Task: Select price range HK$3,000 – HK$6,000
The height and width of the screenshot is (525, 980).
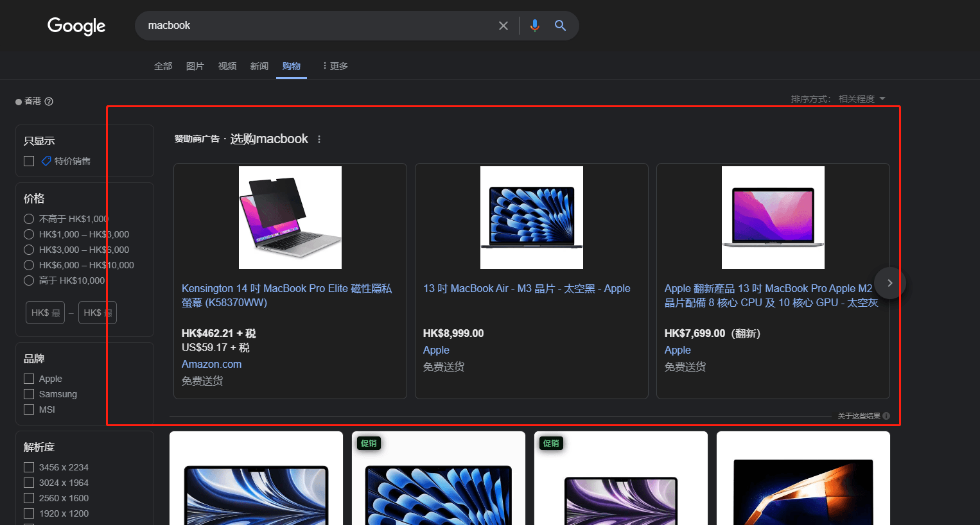Action: [x=29, y=250]
